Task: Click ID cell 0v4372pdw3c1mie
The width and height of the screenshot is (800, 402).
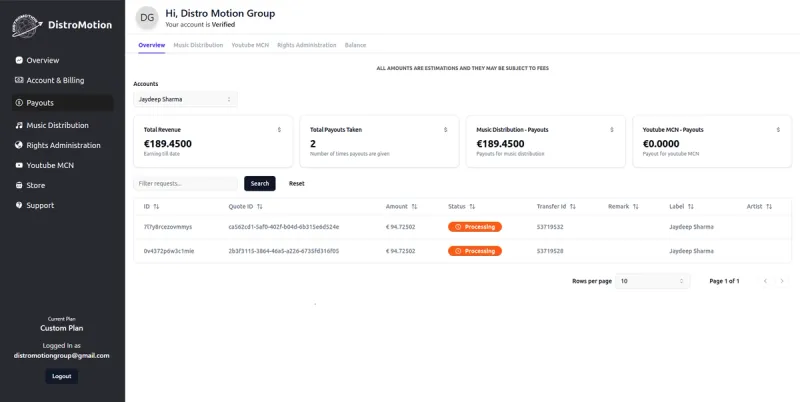Action: [168, 251]
